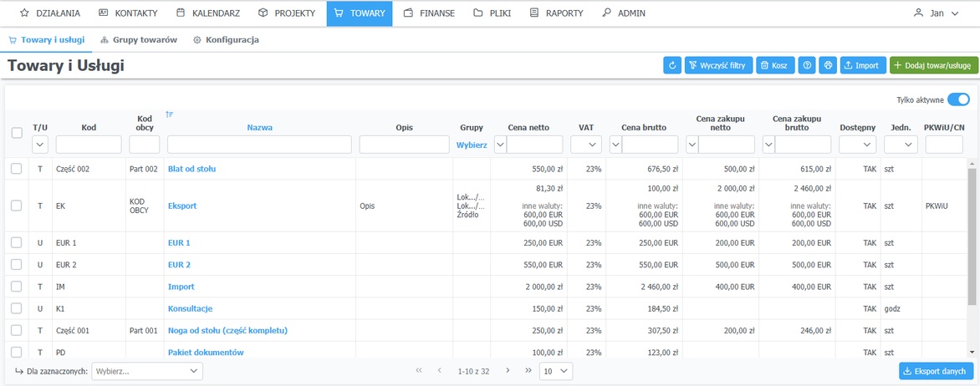Open the Dla zaznaczonych Wybierz dropdown
The height and width of the screenshot is (386, 980).
coord(146,371)
